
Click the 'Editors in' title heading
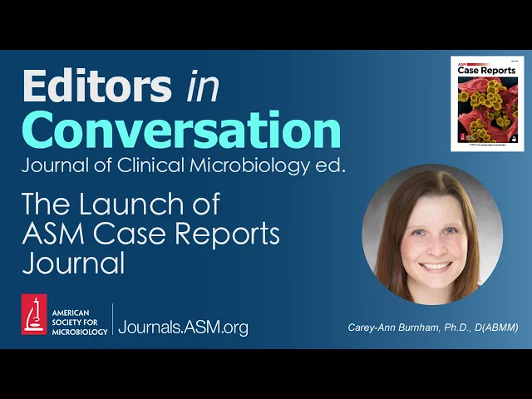[121, 86]
